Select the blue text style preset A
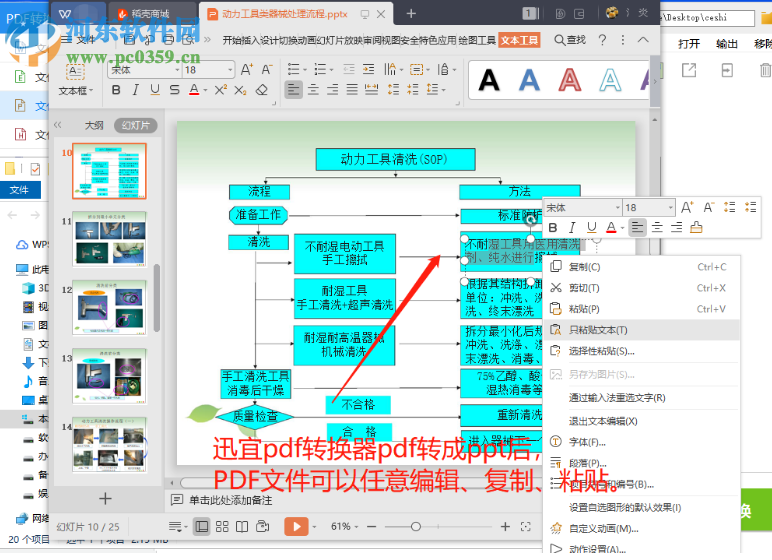This screenshot has height=560, width=772. click(529, 80)
